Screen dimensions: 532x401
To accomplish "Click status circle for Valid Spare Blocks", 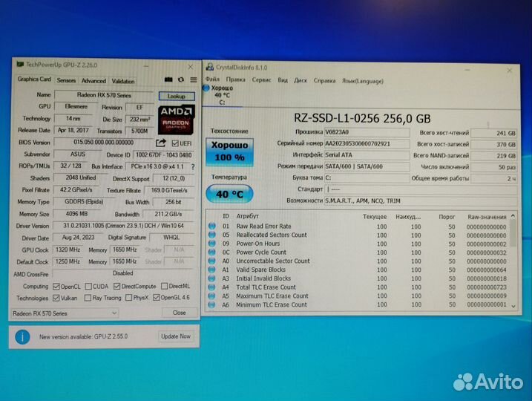I will tap(212, 270).
